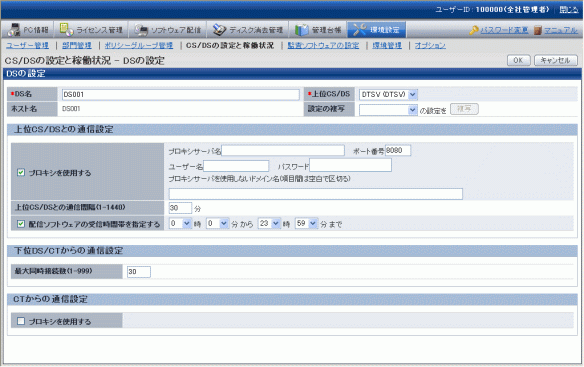Confirm with the OK button
The height and width of the screenshot is (367, 584).
[x=518, y=60]
